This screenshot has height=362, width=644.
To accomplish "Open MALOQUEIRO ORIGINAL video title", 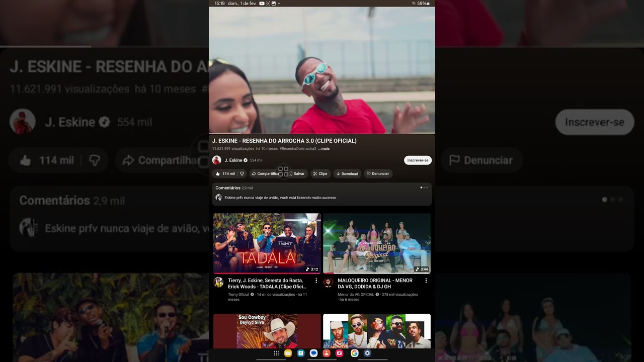I will (375, 284).
